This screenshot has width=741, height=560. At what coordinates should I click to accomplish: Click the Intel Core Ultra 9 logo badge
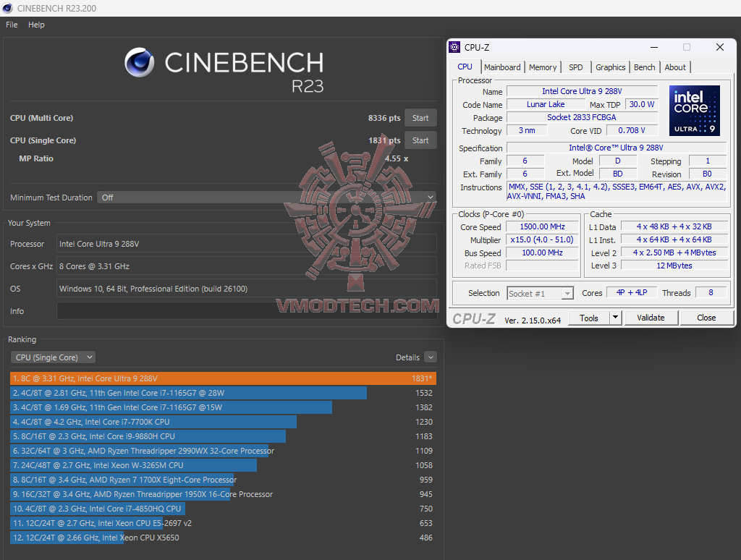click(694, 111)
